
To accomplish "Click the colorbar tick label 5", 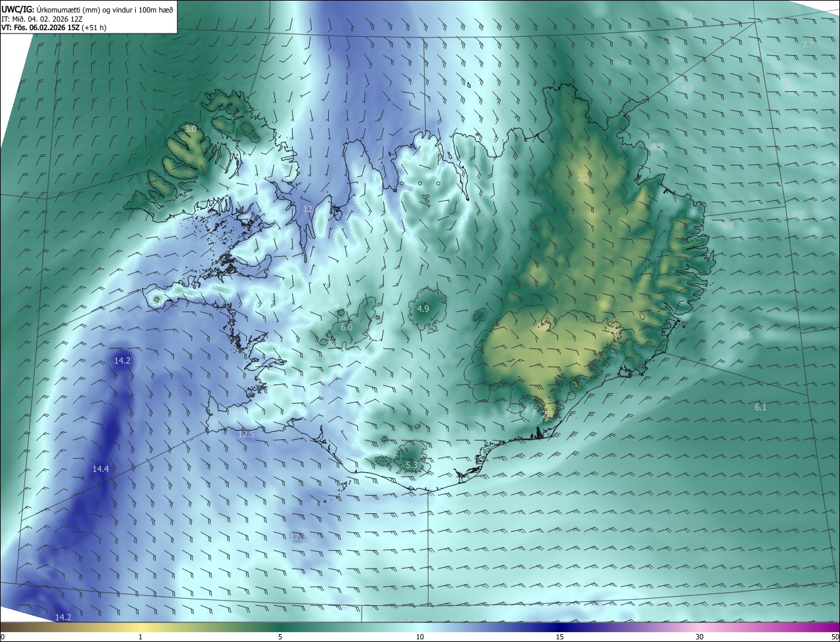I will click(280, 637).
